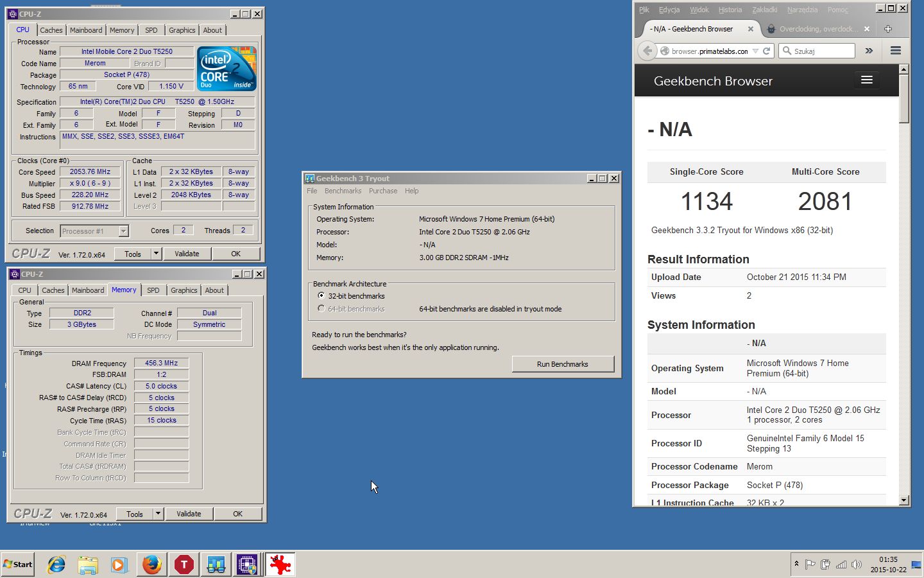
Task: Open Windows Explorer folder icon in taskbar
Action: [88, 565]
